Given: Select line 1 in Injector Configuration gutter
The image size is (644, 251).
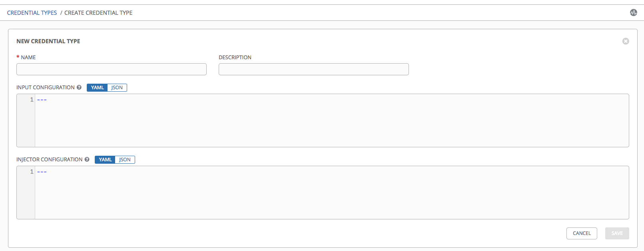Looking at the screenshot, I should [32, 172].
